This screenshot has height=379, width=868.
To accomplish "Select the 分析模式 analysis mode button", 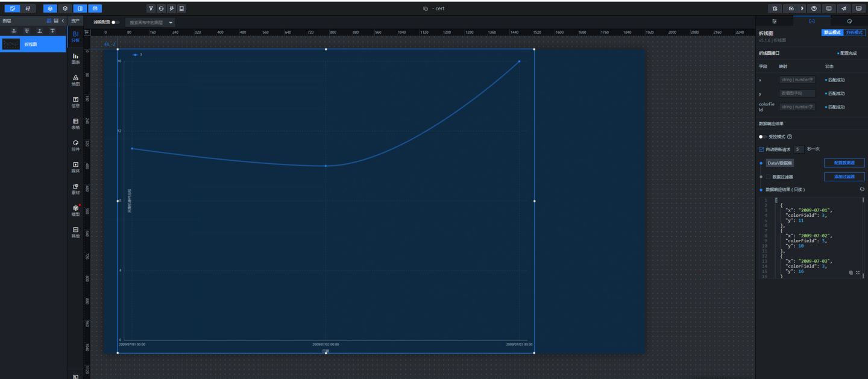I will coord(854,33).
